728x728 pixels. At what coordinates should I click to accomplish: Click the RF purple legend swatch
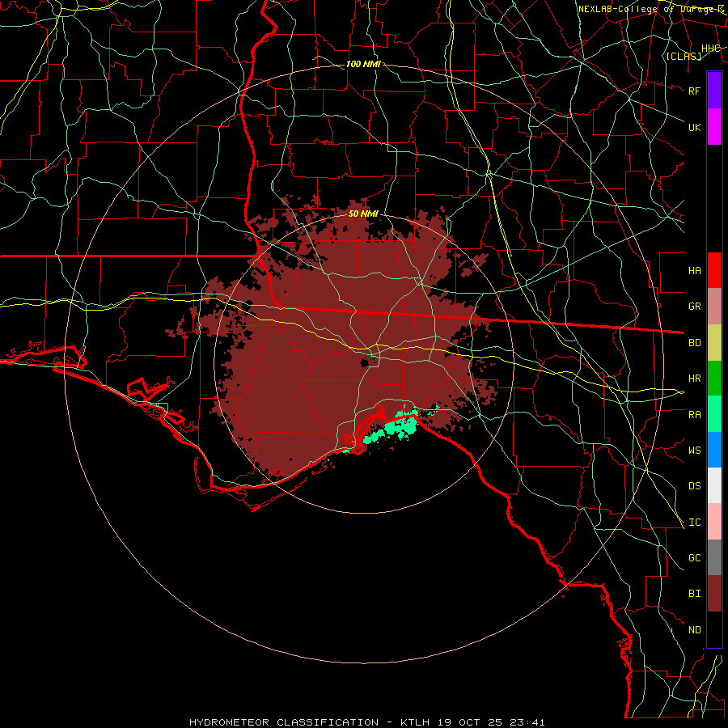[714, 91]
